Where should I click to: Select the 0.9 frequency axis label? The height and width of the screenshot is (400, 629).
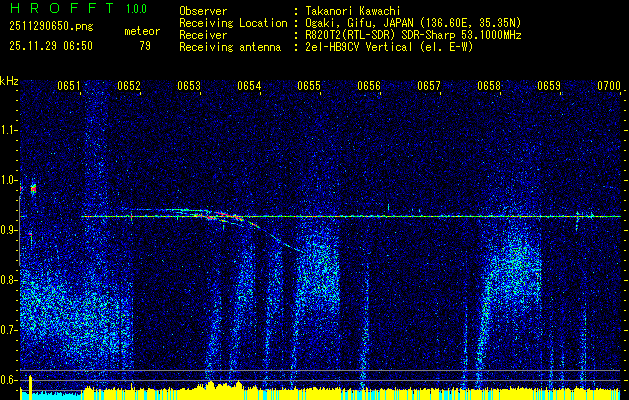pos(9,230)
